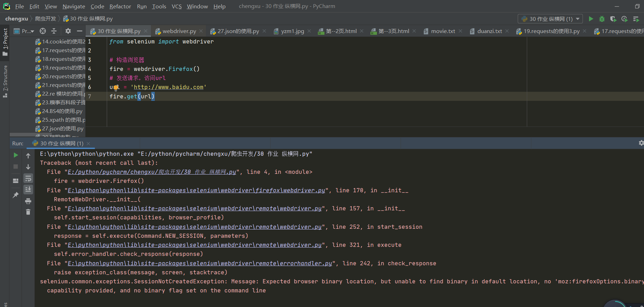Toggle scroll to end in Run console

28,189
